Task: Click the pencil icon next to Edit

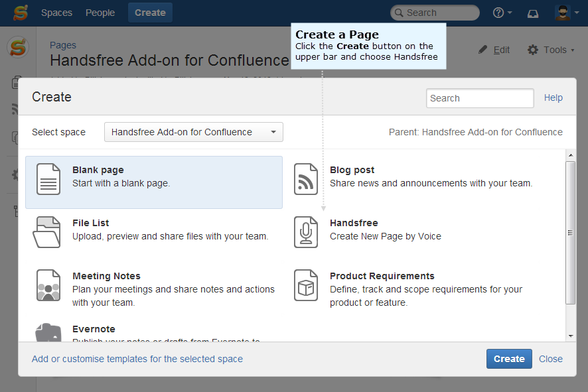Action: 483,50
